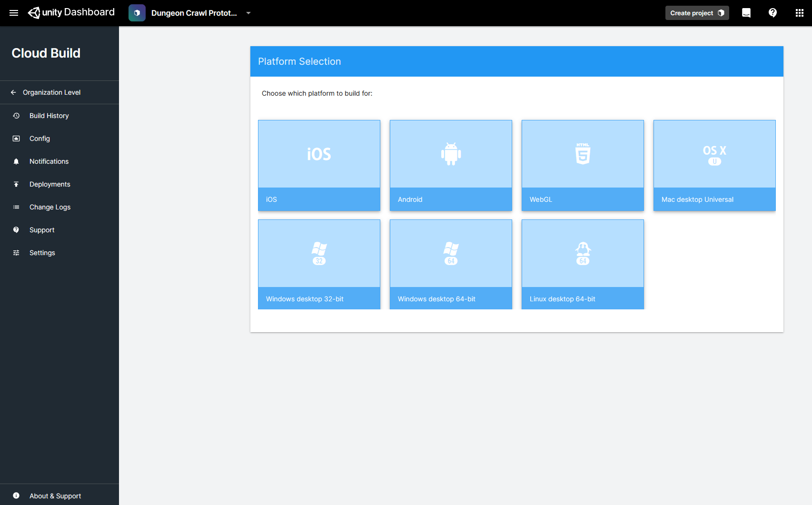Open Build History in sidebar
The height and width of the screenshot is (505, 812).
click(x=59, y=116)
